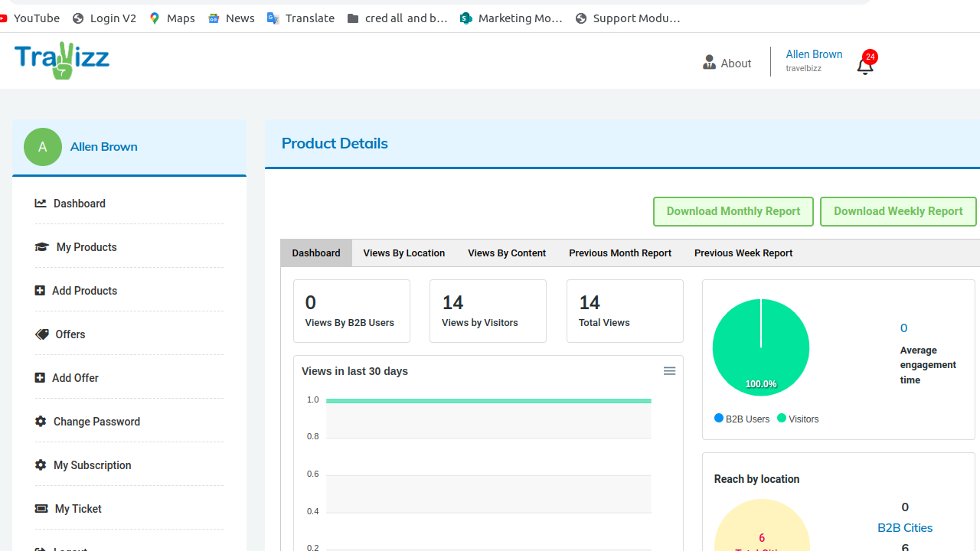
Task: Open the cred all and b… bookmark folder
Action: coord(397,18)
